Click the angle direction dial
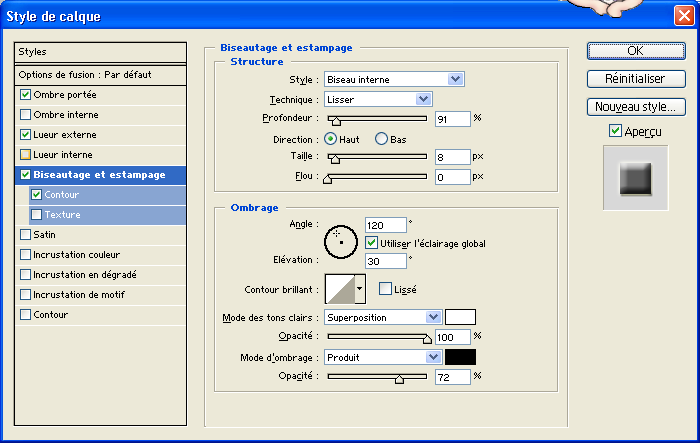Image resolution: width=700 pixels, height=443 pixels. 340,240
